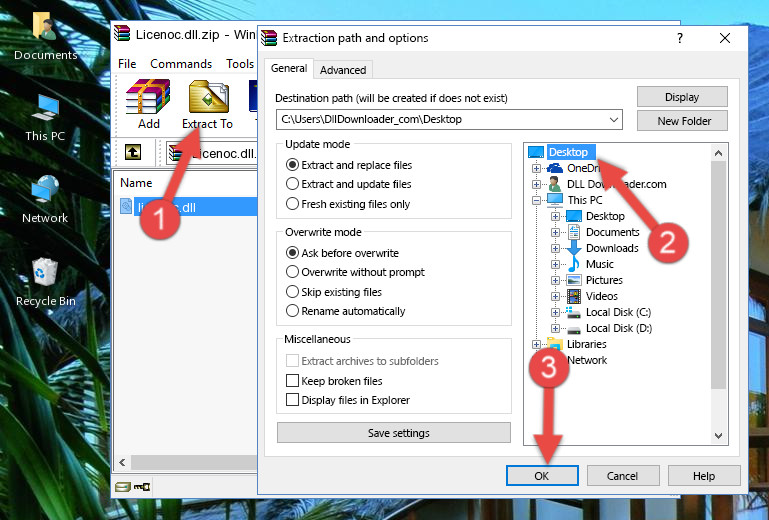Click the DLL Downloader.com user icon
Image resolution: width=769 pixels, height=520 pixels.
555,184
